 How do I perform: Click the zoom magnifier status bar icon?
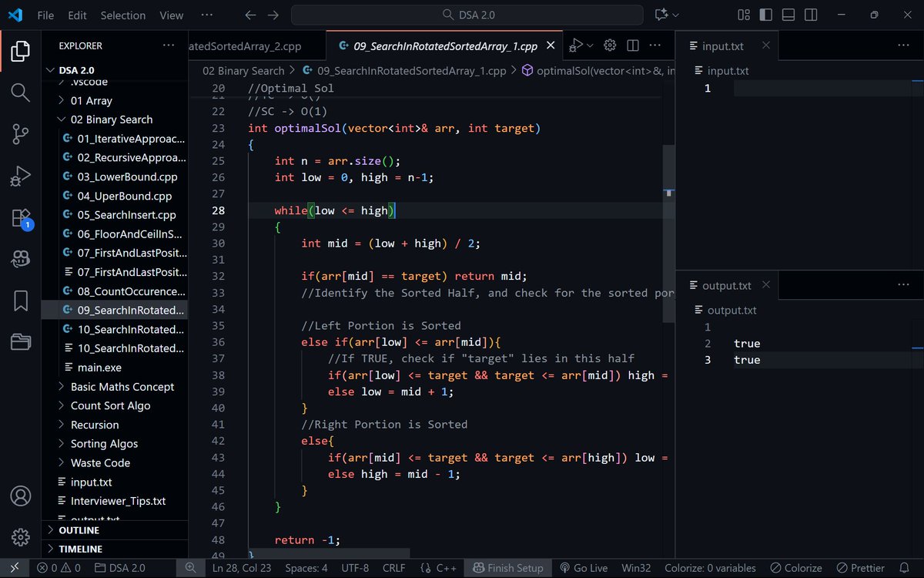coord(191,568)
